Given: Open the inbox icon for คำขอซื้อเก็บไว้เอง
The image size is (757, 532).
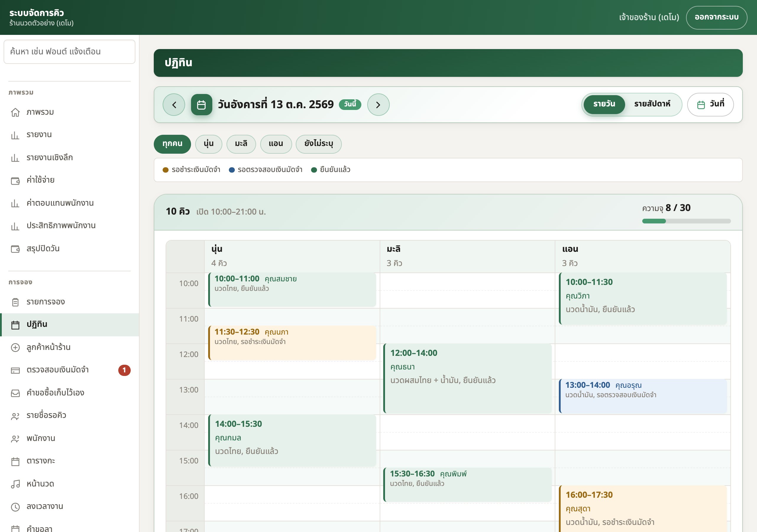Looking at the screenshot, I should 15,393.
